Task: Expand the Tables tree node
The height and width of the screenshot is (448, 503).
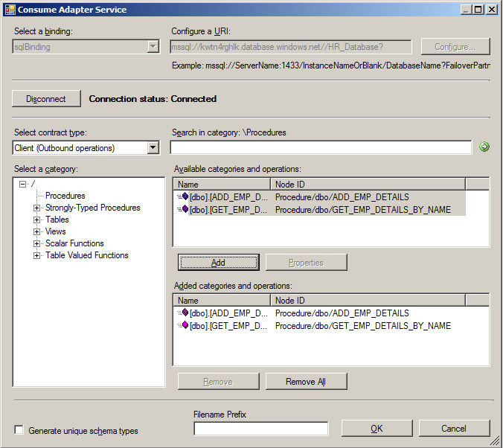Action: coord(36,220)
